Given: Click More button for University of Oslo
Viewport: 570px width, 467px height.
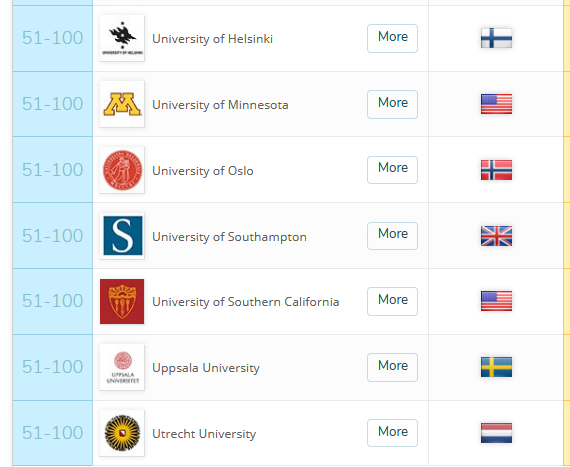Looking at the screenshot, I should click(392, 170).
